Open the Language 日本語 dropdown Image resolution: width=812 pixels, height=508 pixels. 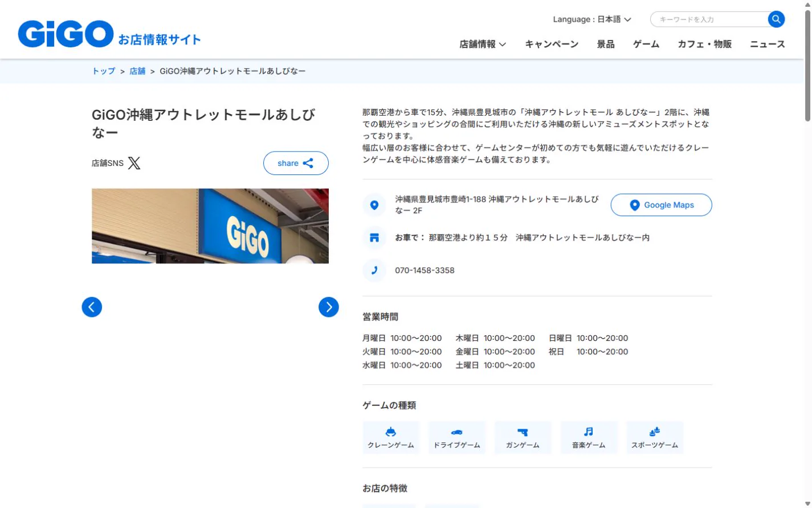point(592,19)
